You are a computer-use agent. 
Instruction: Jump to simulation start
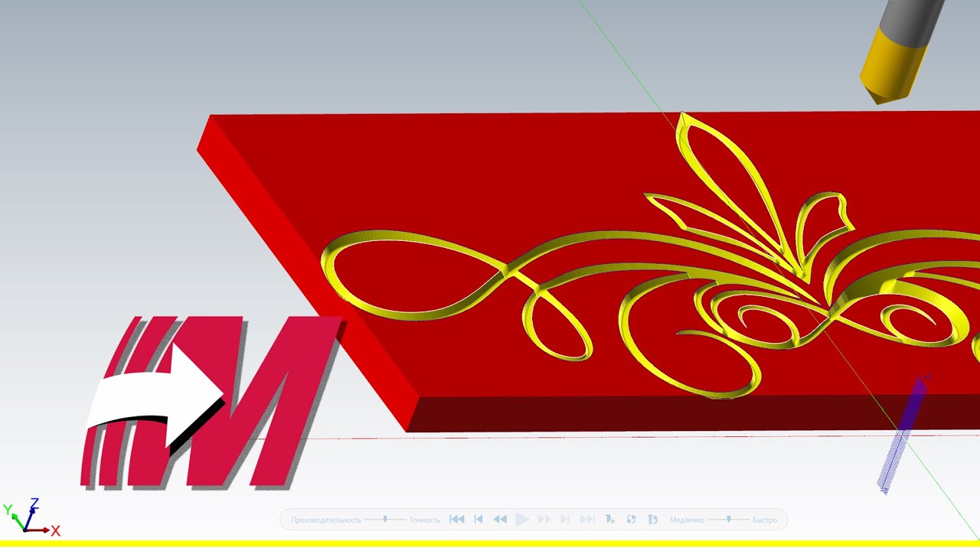click(x=457, y=520)
